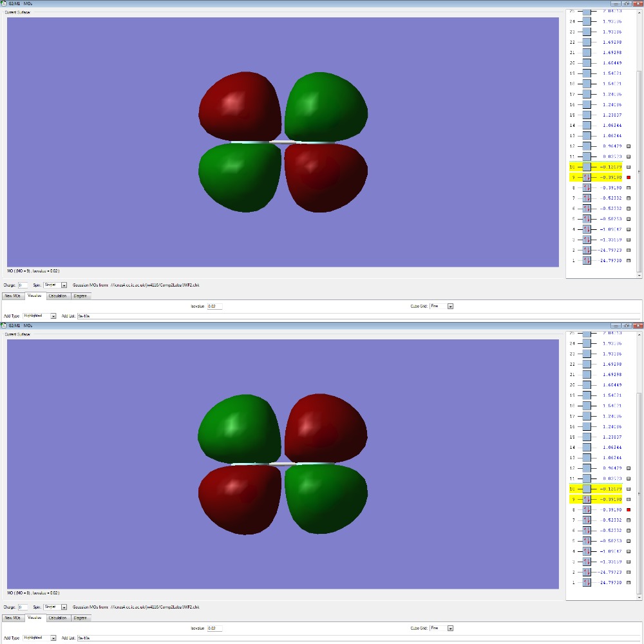Toggle gray surface marker for orbital 12, MO = 9 window
The image size is (644, 644).
[629, 146]
